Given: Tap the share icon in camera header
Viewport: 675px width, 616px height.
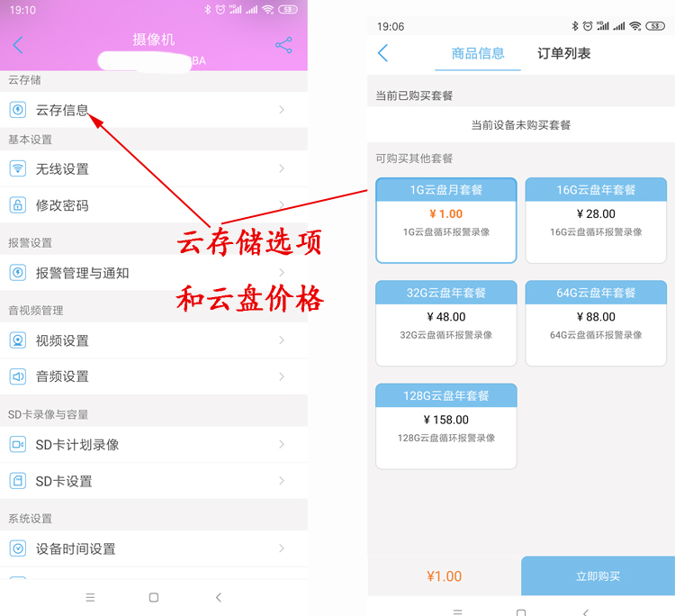Looking at the screenshot, I should pyautogui.click(x=283, y=45).
